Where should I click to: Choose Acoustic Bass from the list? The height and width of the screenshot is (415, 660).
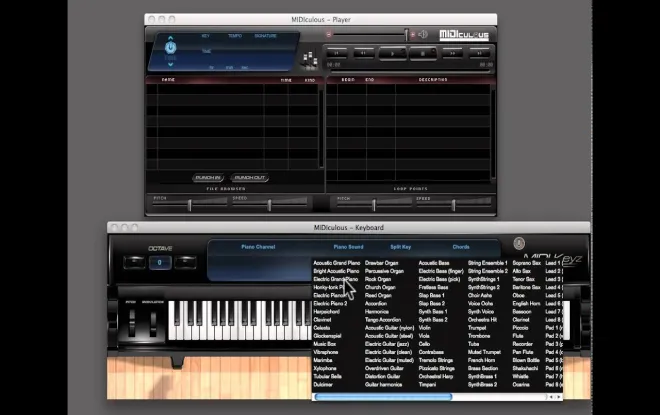(434, 263)
